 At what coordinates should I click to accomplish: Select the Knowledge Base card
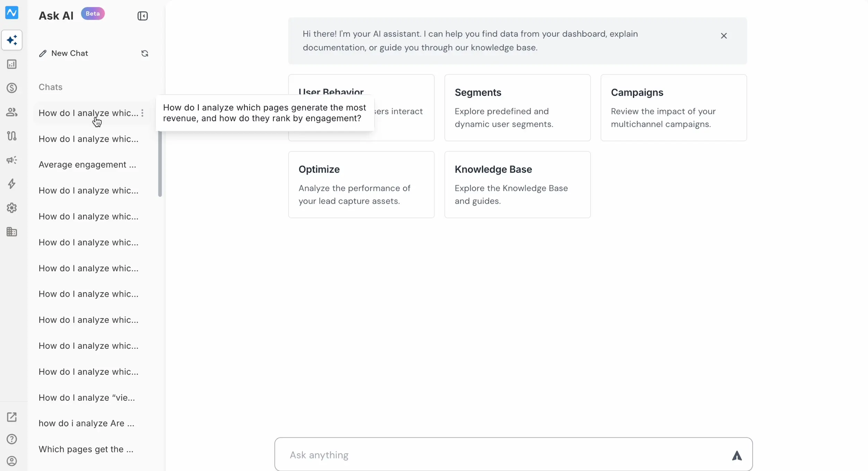517,185
